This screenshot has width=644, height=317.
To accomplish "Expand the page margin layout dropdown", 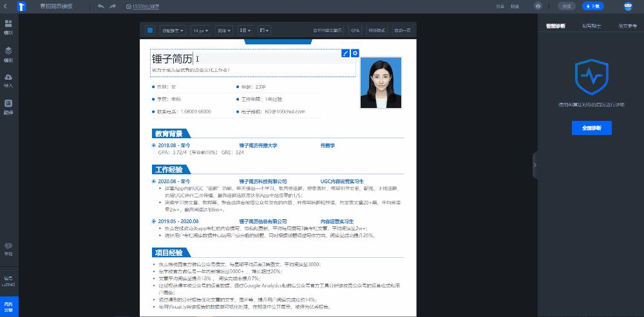I will pyautogui.click(x=264, y=30).
